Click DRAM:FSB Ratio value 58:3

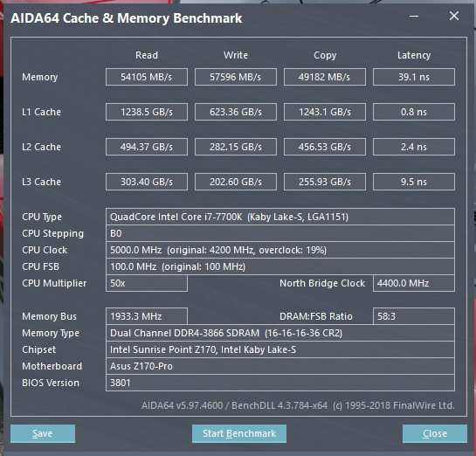click(x=414, y=316)
